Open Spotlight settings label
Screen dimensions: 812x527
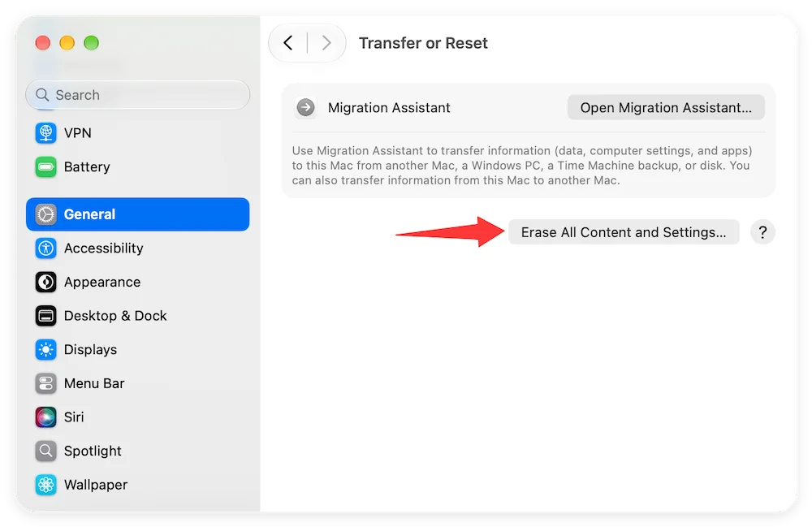coord(93,451)
